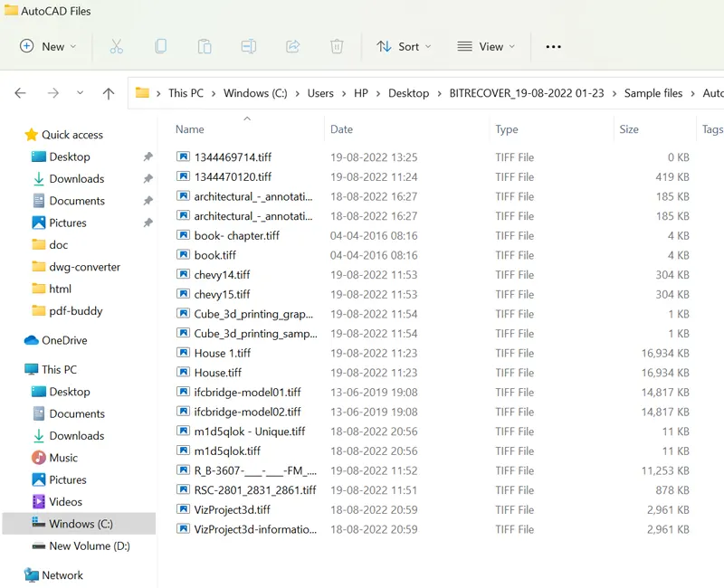Select New Volume (D:) drive
Image resolution: width=724 pixels, height=588 pixels.
90,545
